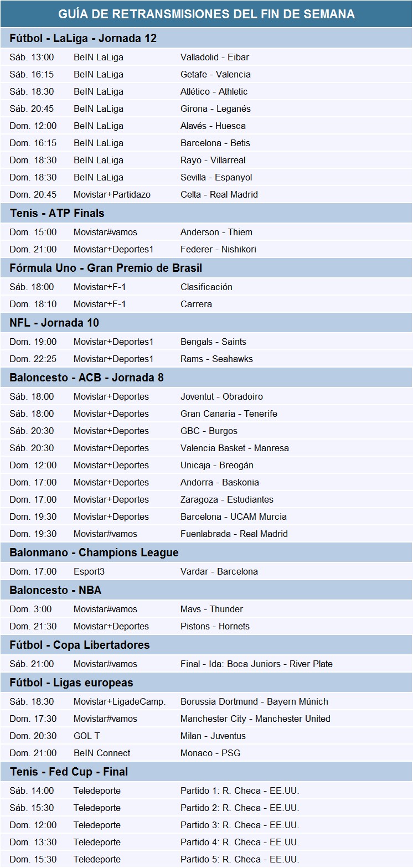
Task: Select the Fuenlabrada - Real Madrid game
Action: 234,534
